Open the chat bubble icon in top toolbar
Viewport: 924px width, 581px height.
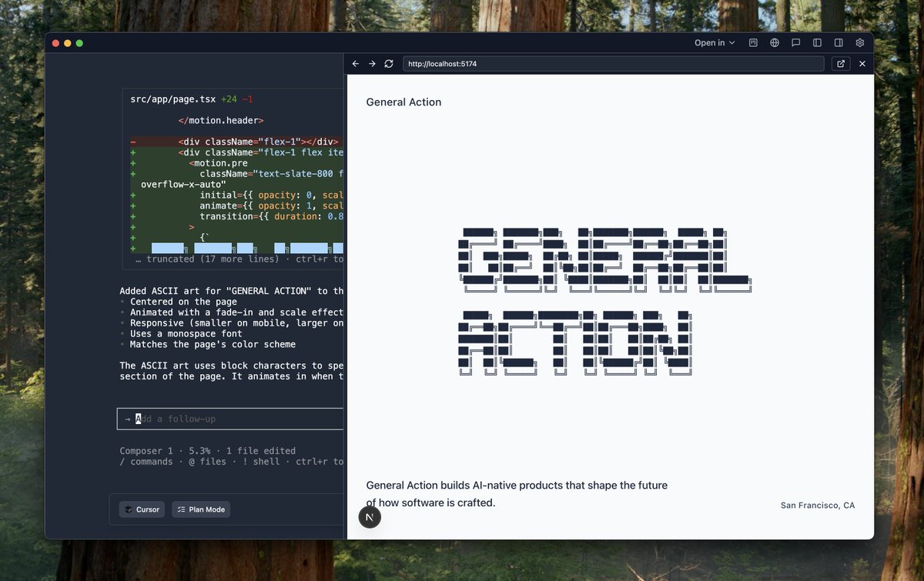point(796,43)
